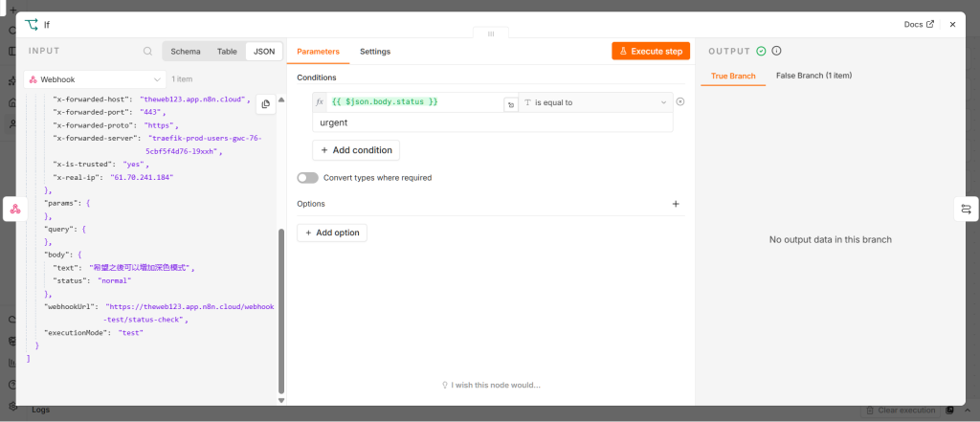Grab the panel drag handle at top center
The height and width of the screenshot is (422, 980).
[491, 33]
